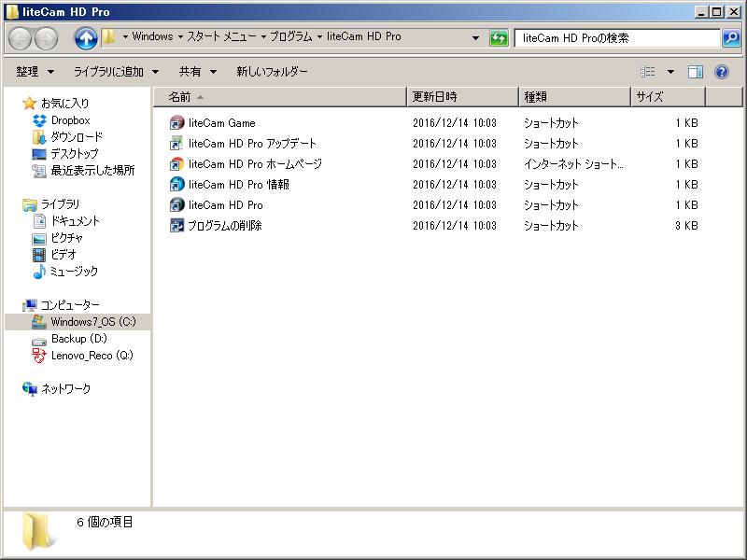The width and height of the screenshot is (747, 560).
Task: Click the Dropbox icon in favorites
Action: (39, 120)
